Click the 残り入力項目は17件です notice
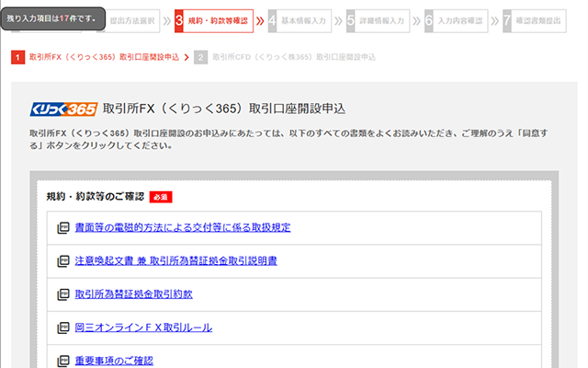This screenshot has height=368, width=588. (x=53, y=18)
